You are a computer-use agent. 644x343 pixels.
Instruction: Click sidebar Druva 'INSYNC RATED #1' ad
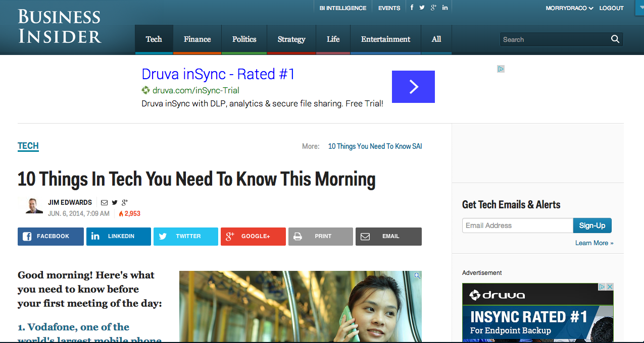tap(538, 313)
